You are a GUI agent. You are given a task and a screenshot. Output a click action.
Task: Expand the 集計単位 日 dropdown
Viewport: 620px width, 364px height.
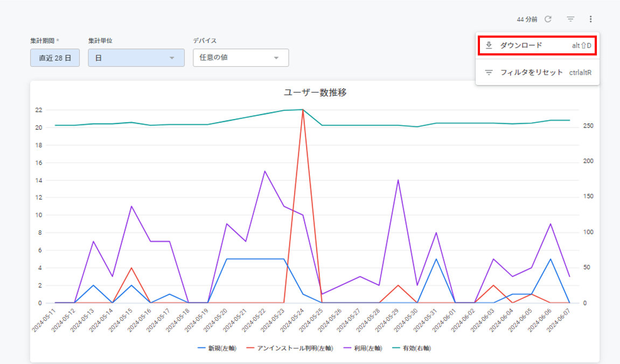[136, 58]
